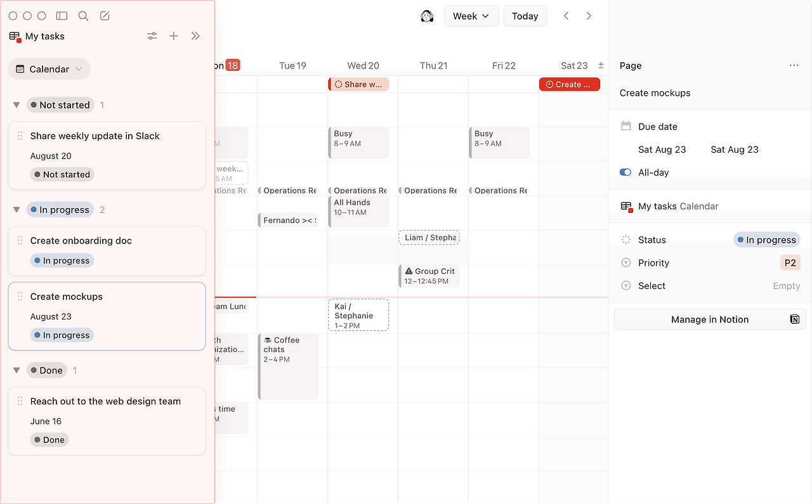Select the Tue 19 day header
812x504 pixels.
coord(292,65)
